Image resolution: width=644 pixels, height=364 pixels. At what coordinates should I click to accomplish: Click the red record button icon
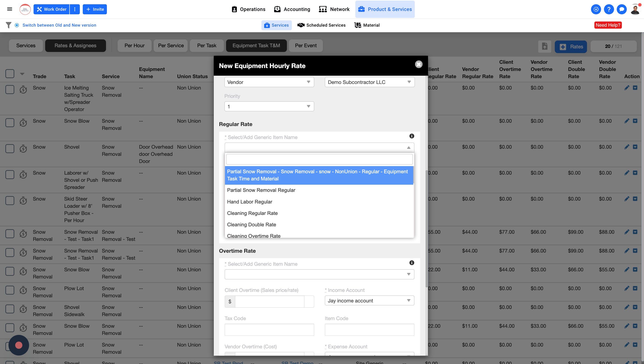coord(19,345)
